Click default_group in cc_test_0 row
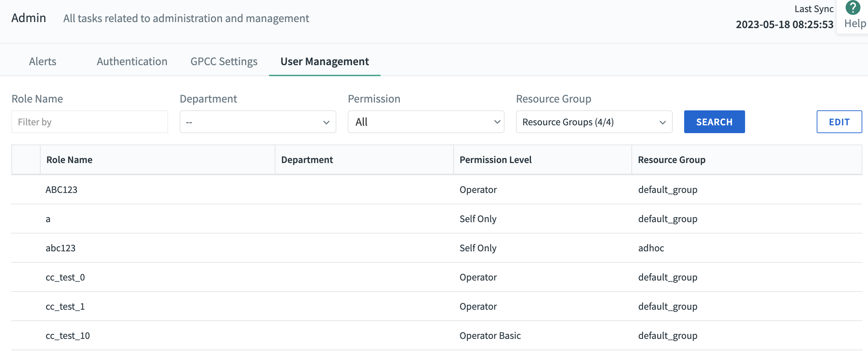868x351 pixels. coord(668,277)
